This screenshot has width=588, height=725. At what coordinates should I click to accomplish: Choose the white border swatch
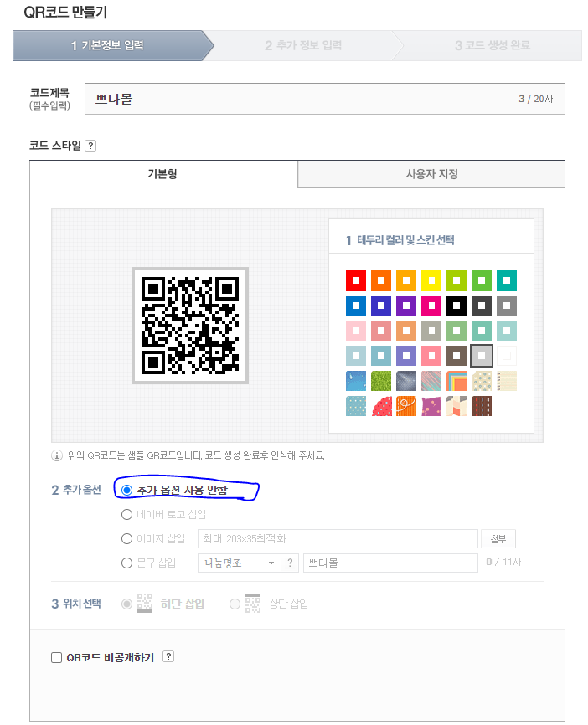(x=507, y=356)
